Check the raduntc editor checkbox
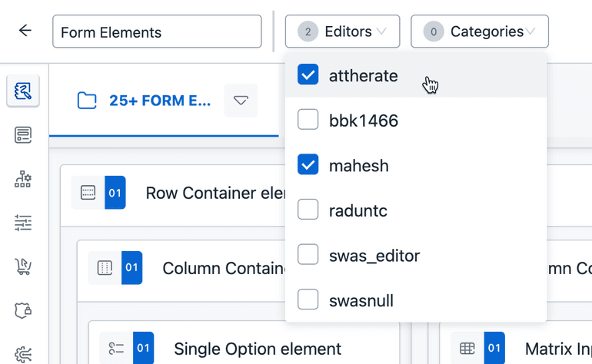Screen dimensions: 592x364 (308, 210)
